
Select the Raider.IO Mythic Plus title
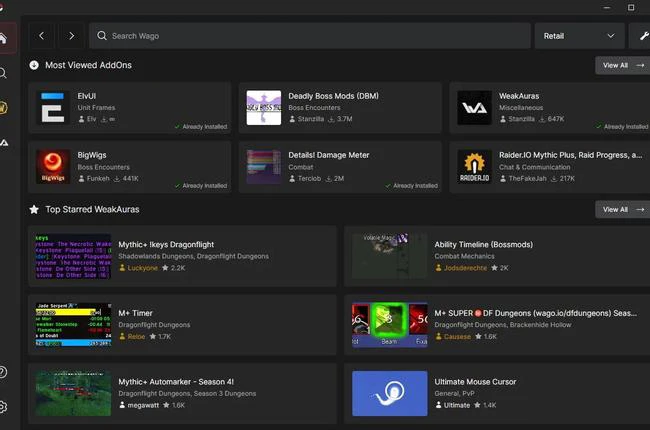point(570,155)
